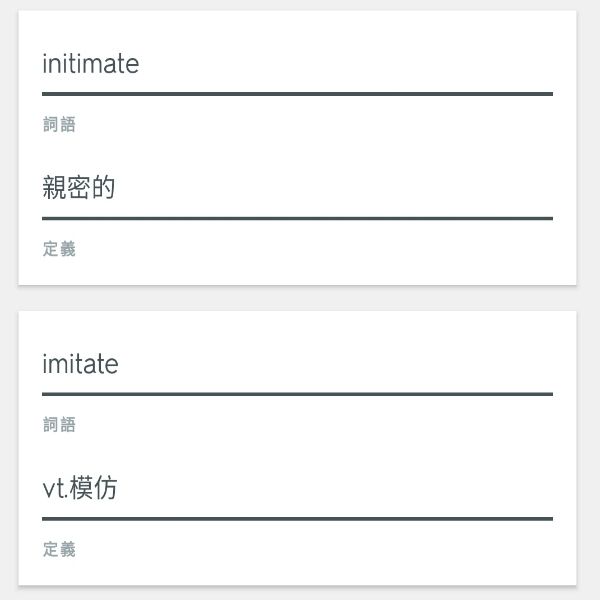Click the "initimate" term input field

(296, 65)
